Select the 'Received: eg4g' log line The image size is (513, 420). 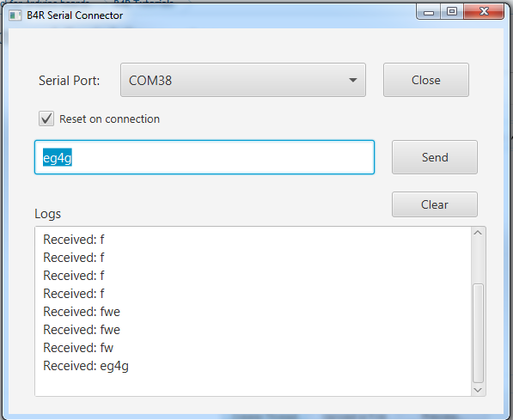86,366
